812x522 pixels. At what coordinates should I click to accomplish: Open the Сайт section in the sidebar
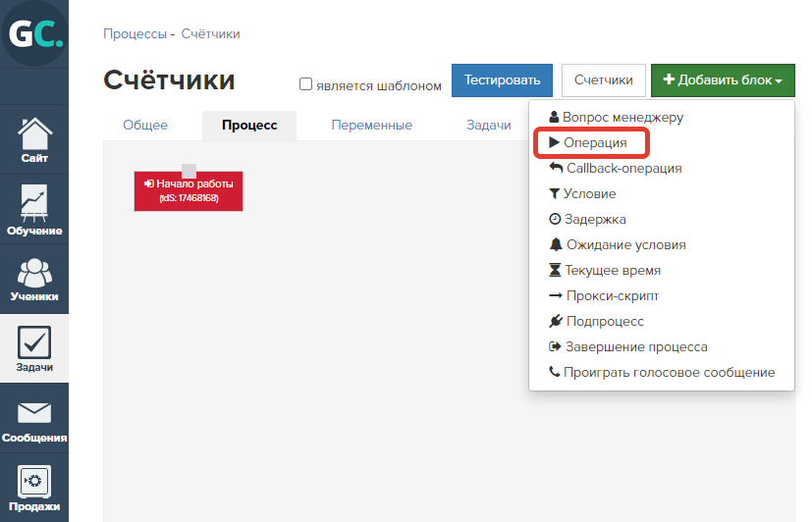(x=34, y=139)
